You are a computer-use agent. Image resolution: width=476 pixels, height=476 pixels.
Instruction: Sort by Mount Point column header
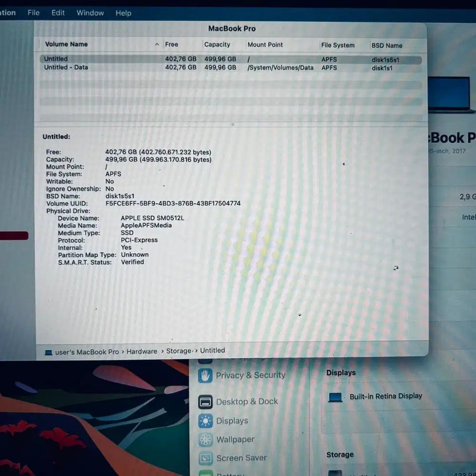265,45
